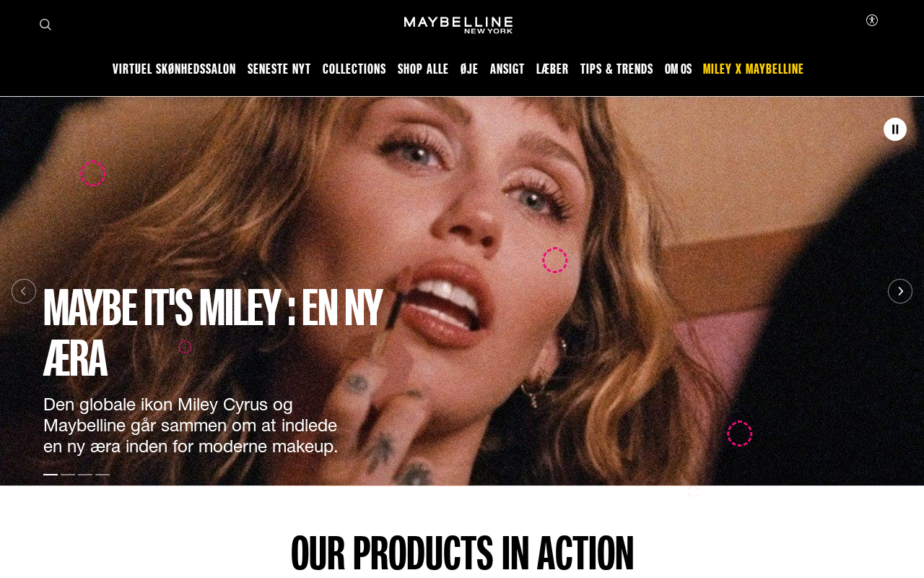Go to the previous carousel slide
This screenshot has height=578, width=924.
point(24,291)
